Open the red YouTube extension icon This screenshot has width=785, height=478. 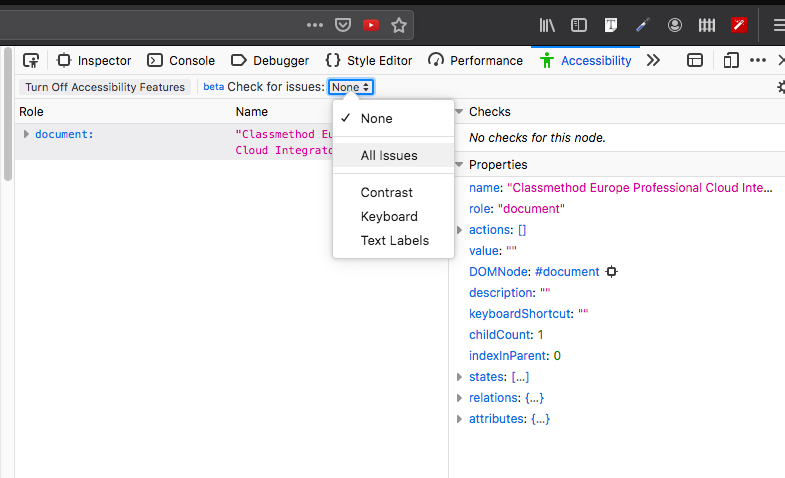tap(370, 25)
